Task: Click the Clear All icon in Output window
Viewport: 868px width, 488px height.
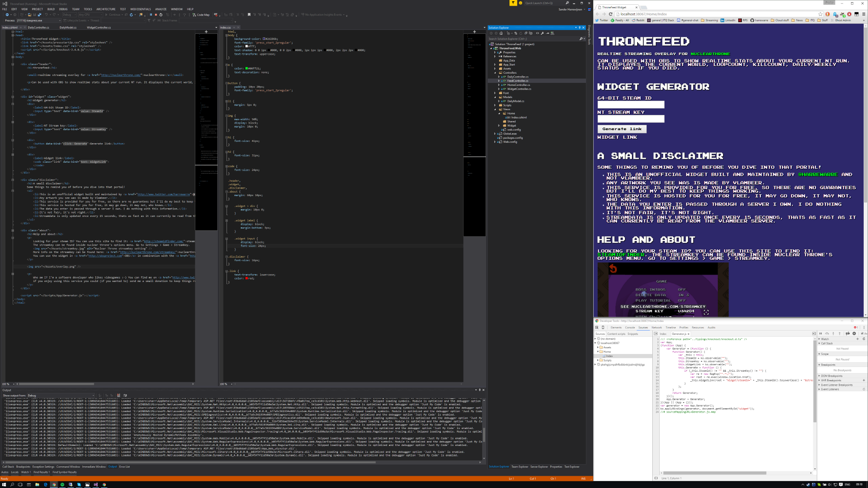Action: coord(118,396)
